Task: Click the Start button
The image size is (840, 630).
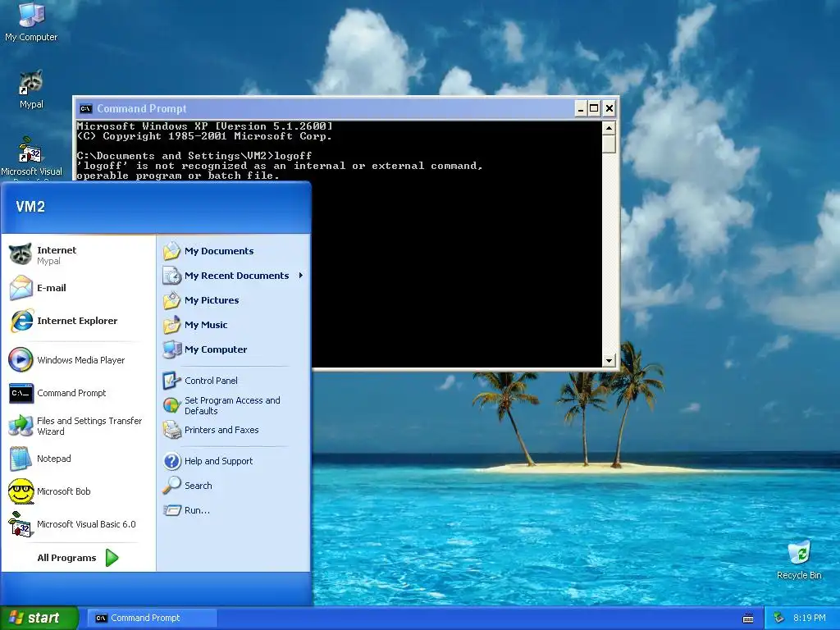Action: pyautogui.click(x=39, y=618)
